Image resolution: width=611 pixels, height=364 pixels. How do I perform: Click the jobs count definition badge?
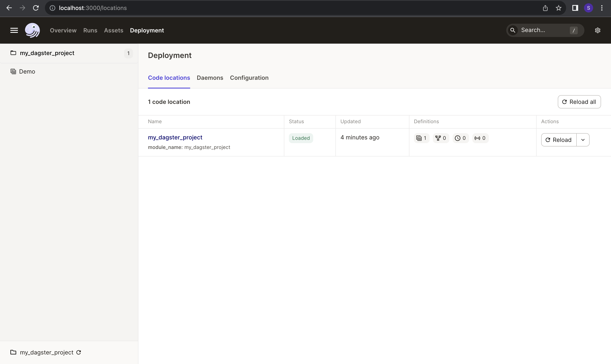441,138
